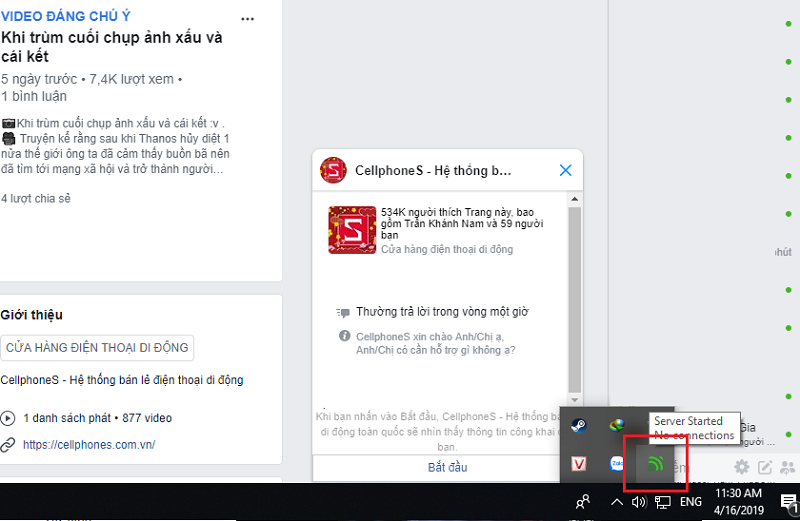The width and height of the screenshot is (800, 521).
Task: Open the clock showing 11:30 AM
Action: [738, 502]
